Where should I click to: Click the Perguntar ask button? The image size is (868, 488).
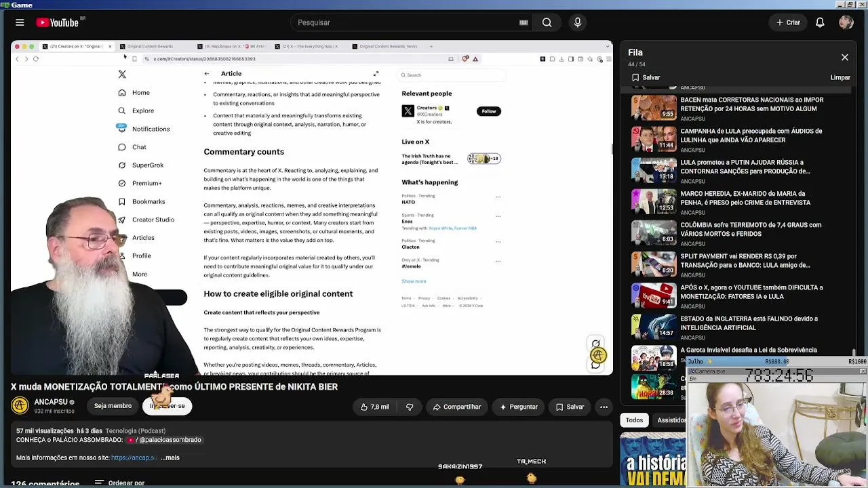point(518,407)
